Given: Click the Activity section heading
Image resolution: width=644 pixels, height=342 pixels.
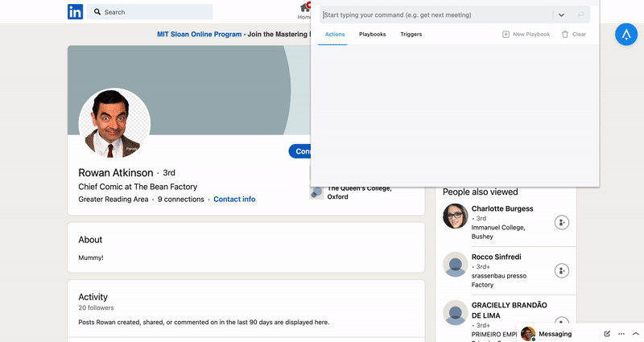Looking at the screenshot, I should click(x=93, y=297).
